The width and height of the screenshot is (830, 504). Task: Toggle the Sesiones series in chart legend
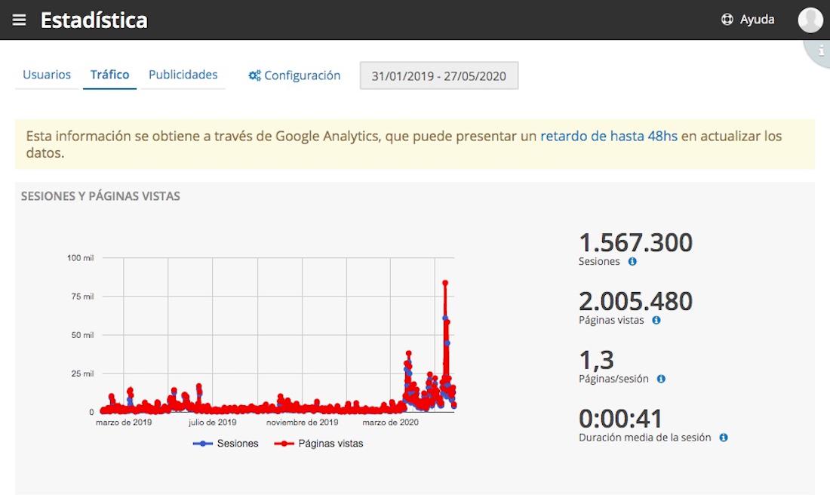[x=226, y=444]
